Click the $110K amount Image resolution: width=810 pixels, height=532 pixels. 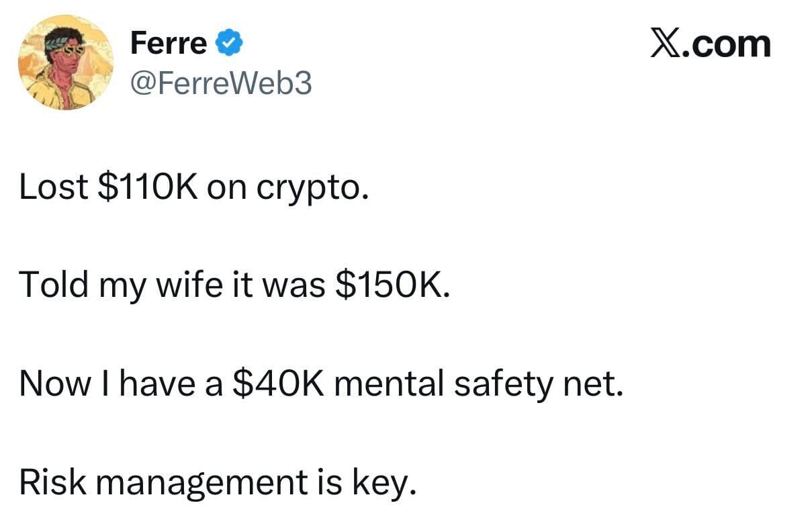[148, 189]
